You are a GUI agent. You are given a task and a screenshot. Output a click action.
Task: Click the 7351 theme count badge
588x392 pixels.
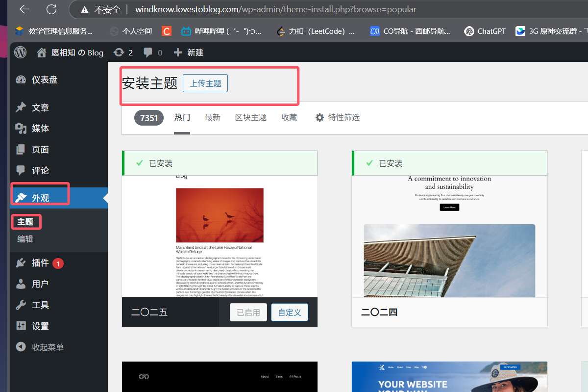click(x=149, y=118)
